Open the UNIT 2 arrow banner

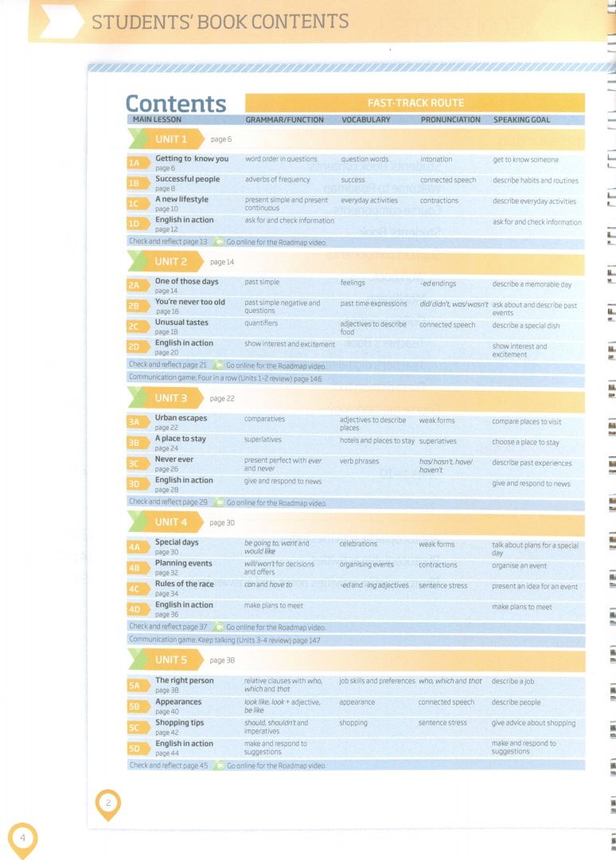(166, 262)
